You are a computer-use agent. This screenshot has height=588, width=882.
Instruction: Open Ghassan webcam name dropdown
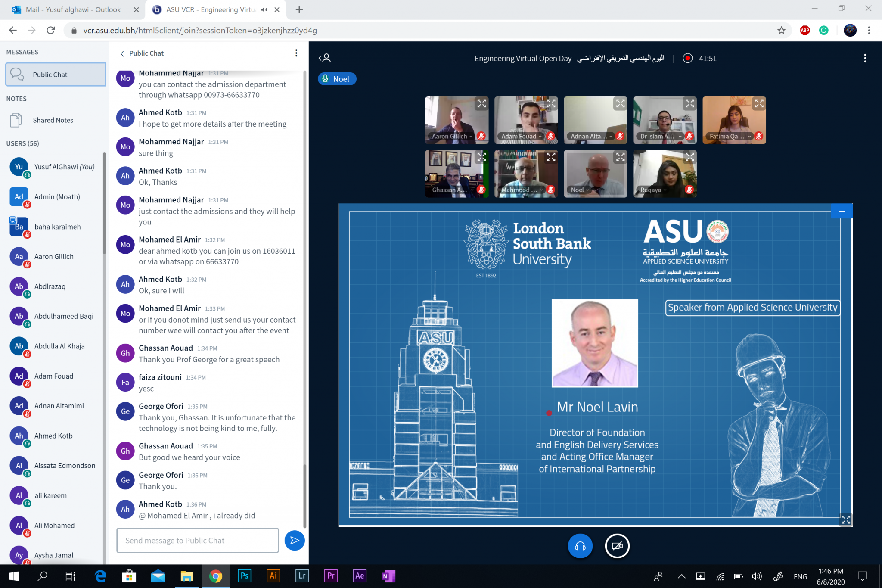click(x=452, y=190)
